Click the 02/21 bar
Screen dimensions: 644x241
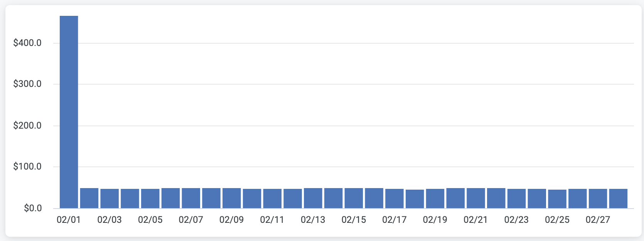(x=476, y=198)
